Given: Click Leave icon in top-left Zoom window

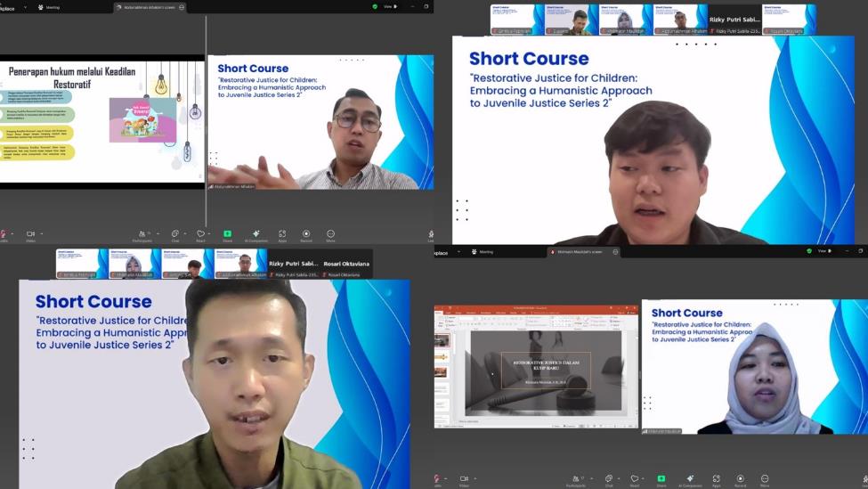Looking at the screenshot, I should pos(431,234).
